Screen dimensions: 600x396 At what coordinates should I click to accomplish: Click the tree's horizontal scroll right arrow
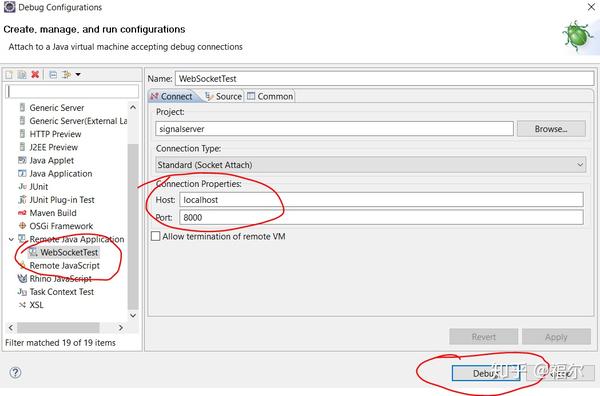point(121,328)
